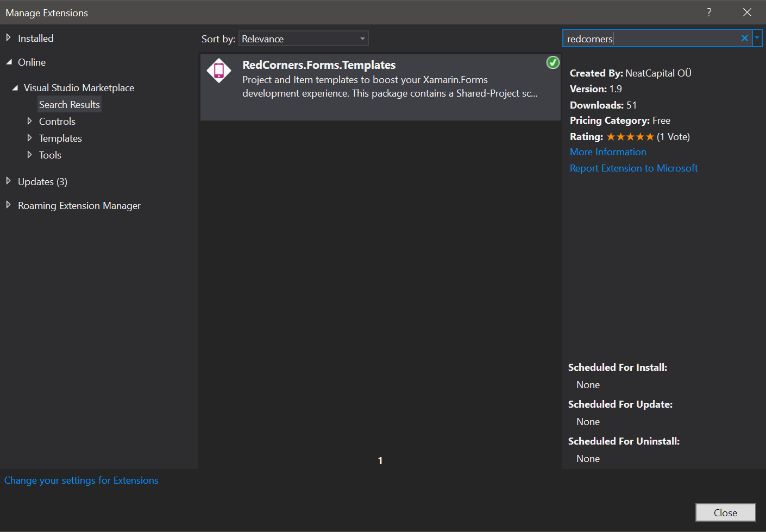Viewport: 766px width, 532px height.
Task: Open the Sort by Relevance dropdown
Action: tap(304, 39)
